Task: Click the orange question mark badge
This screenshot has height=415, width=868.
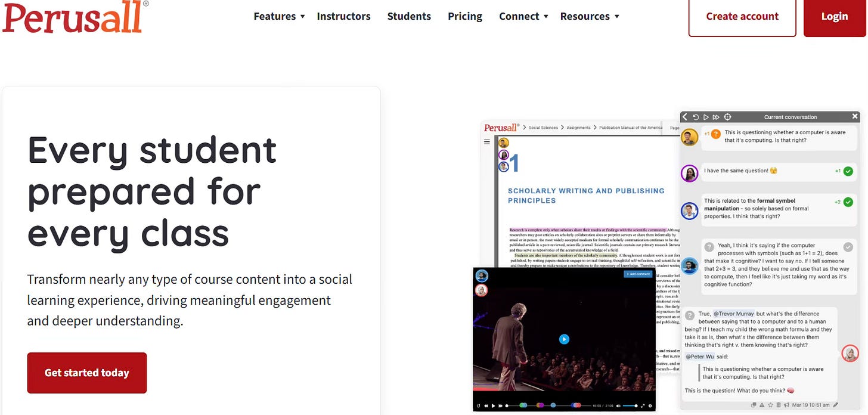Action: click(716, 134)
